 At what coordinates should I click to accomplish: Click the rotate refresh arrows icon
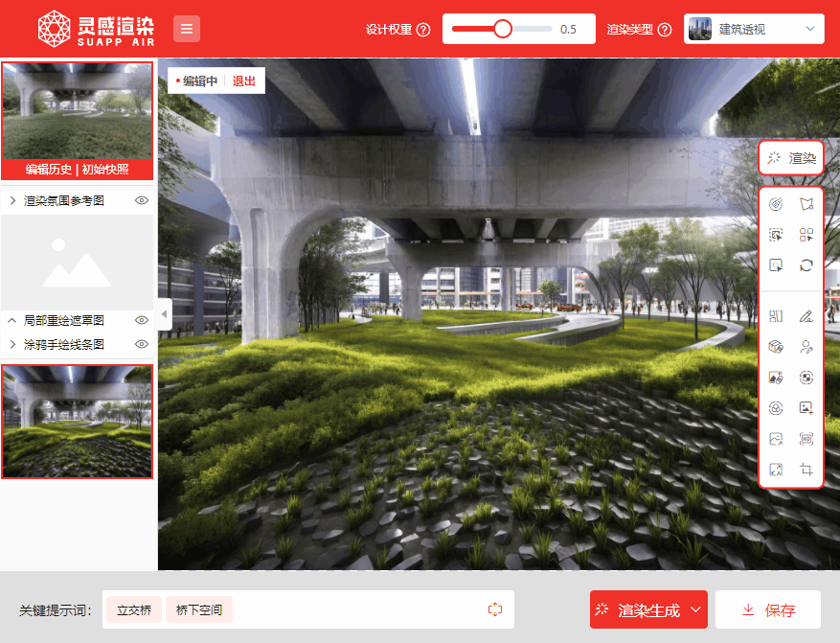[x=806, y=265]
